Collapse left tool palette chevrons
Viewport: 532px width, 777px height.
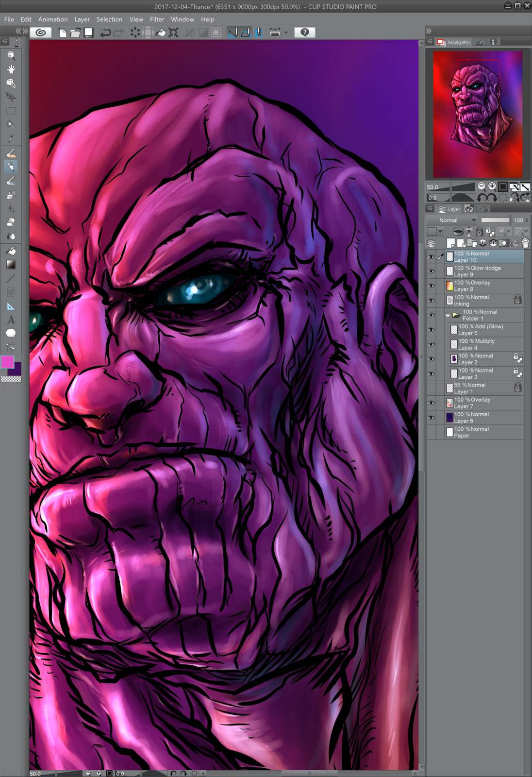tap(19, 31)
